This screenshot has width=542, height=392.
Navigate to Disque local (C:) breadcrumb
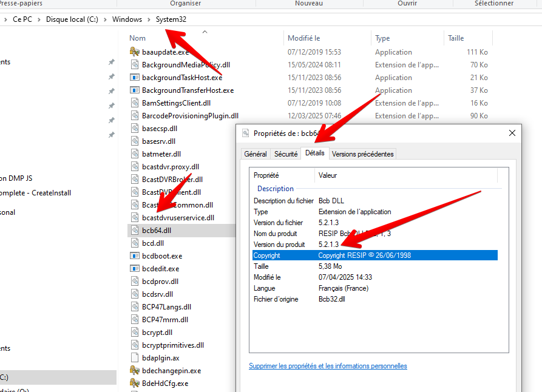tap(72, 19)
